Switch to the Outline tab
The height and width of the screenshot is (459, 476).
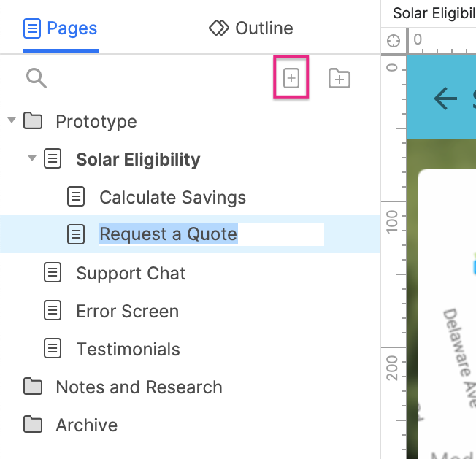coord(250,28)
